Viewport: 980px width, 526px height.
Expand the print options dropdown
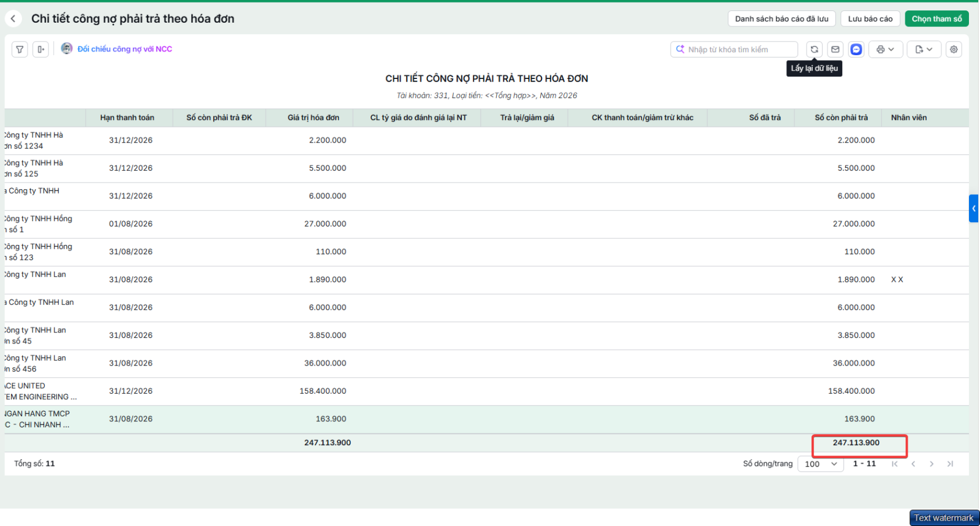point(886,50)
